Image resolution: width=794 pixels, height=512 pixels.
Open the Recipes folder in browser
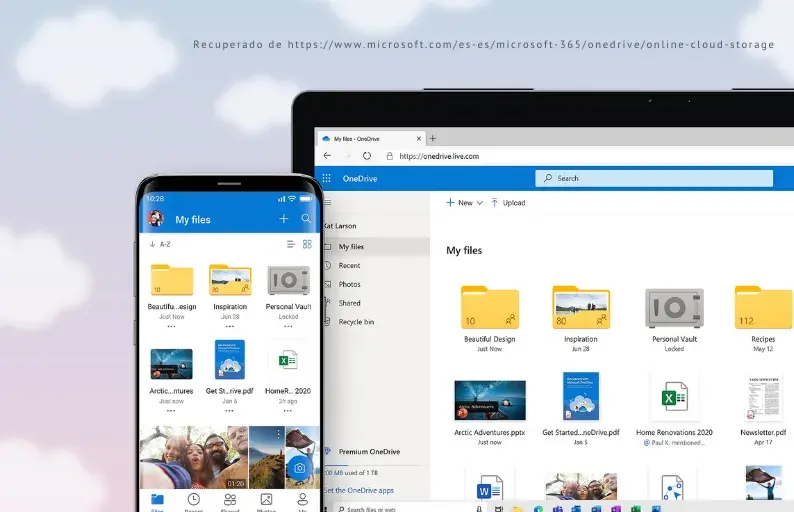pyautogui.click(x=764, y=307)
